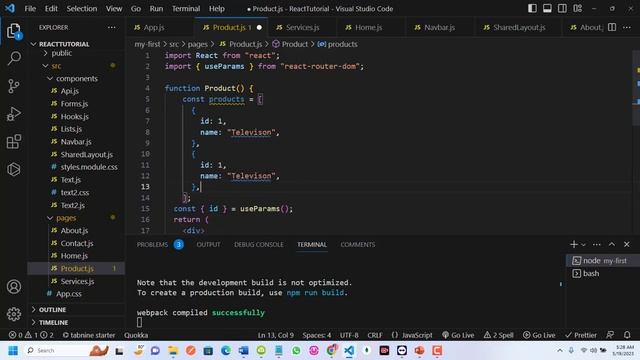Open the Terminal menu
The width and height of the screenshot is (640, 360).
click(x=186, y=8)
